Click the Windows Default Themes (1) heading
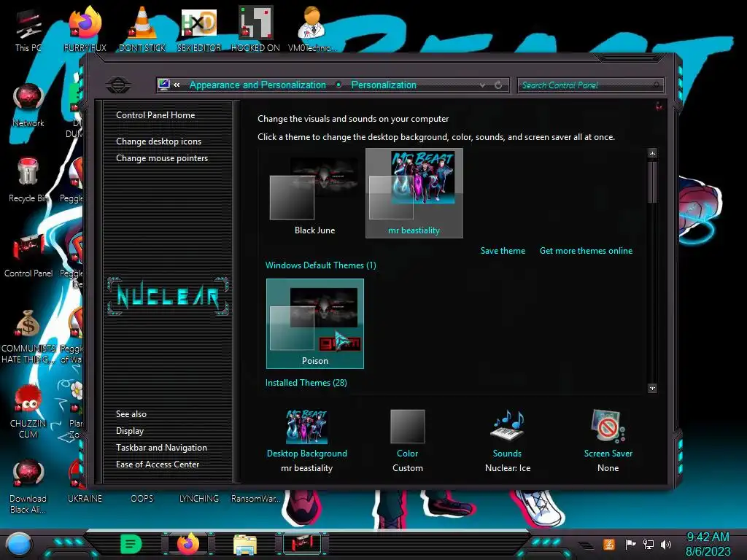 [321, 265]
